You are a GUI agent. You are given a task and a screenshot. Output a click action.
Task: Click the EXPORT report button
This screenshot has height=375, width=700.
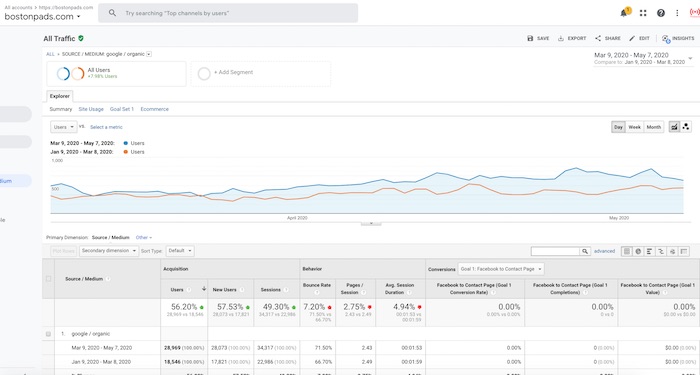click(572, 38)
